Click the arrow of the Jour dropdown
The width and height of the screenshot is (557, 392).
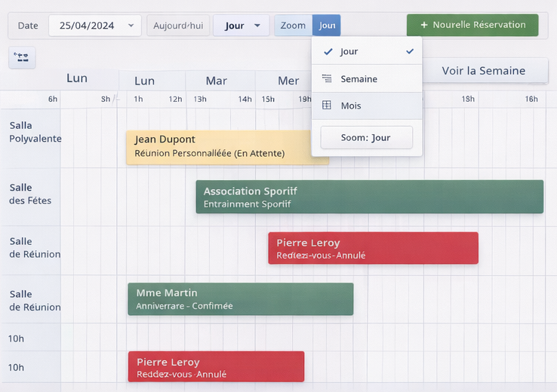pyautogui.click(x=257, y=26)
